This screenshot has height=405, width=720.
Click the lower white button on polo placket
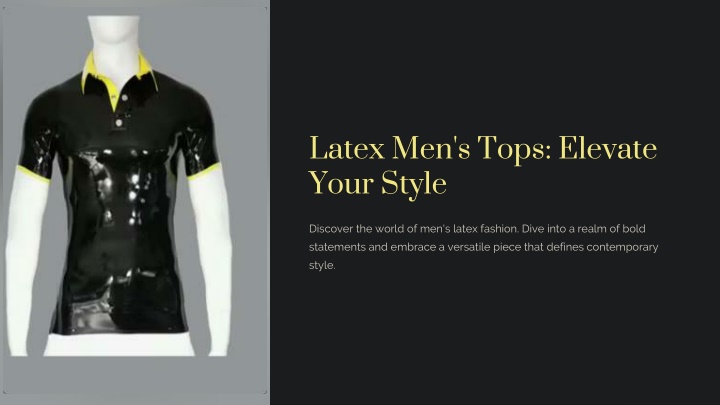tap(119, 123)
